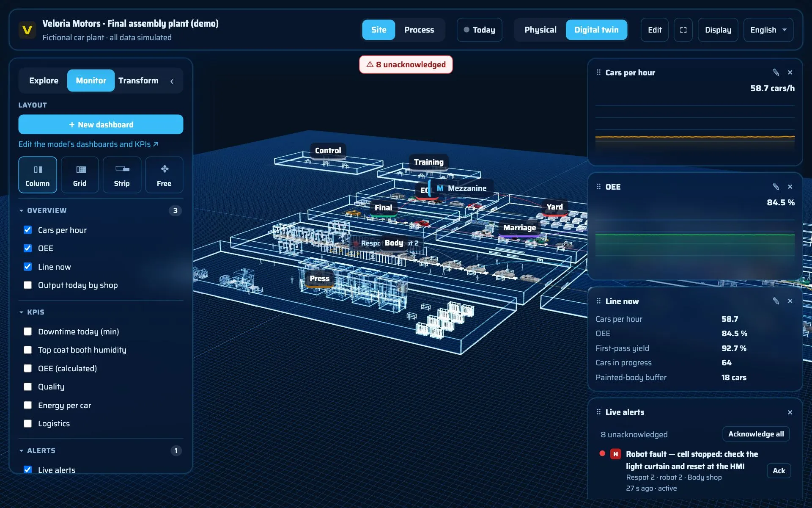
Task: Uncheck the Cars per hour checkbox
Action: pyautogui.click(x=27, y=230)
